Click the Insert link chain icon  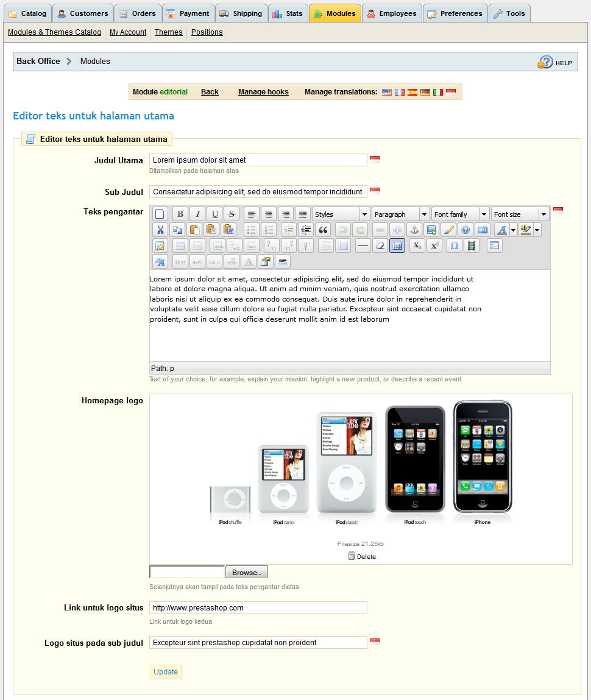click(x=380, y=230)
